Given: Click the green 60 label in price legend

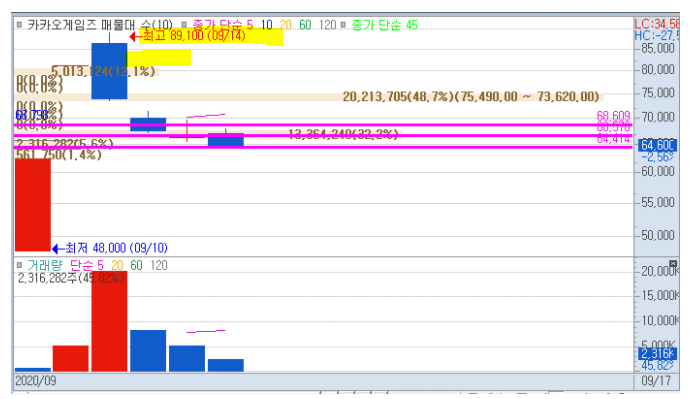Looking at the screenshot, I should point(305,25).
